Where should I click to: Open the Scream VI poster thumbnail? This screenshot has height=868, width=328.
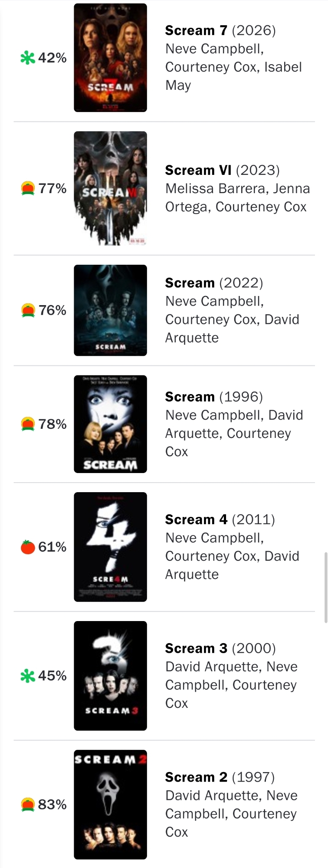(110, 188)
